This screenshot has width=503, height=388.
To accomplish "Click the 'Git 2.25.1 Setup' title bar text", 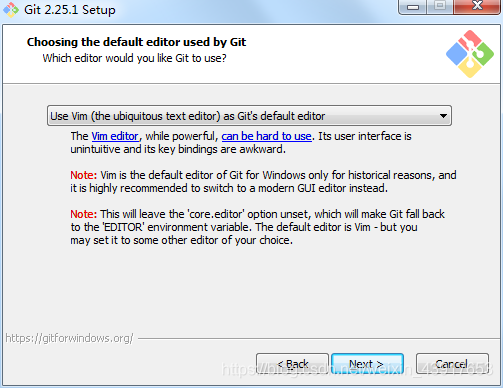I will [70, 10].
